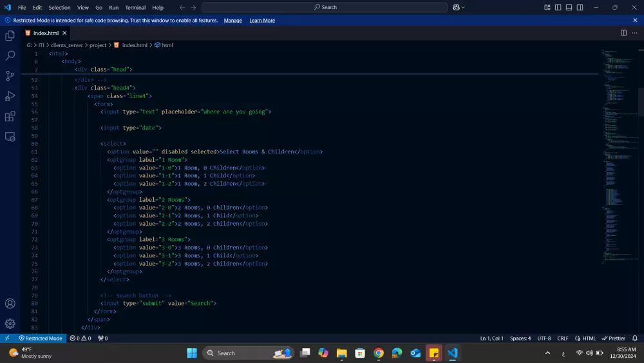Click the Accounts icon in activity bar
644x363 pixels.
10,304
